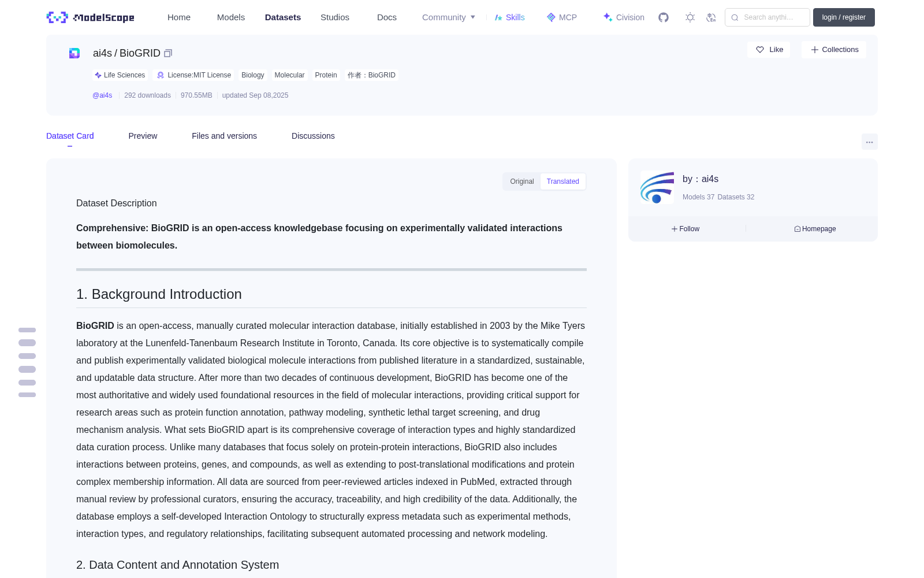Click the 970.55MB size text
The height and width of the screenshot is (578, 924).
[x=196, y=95]
